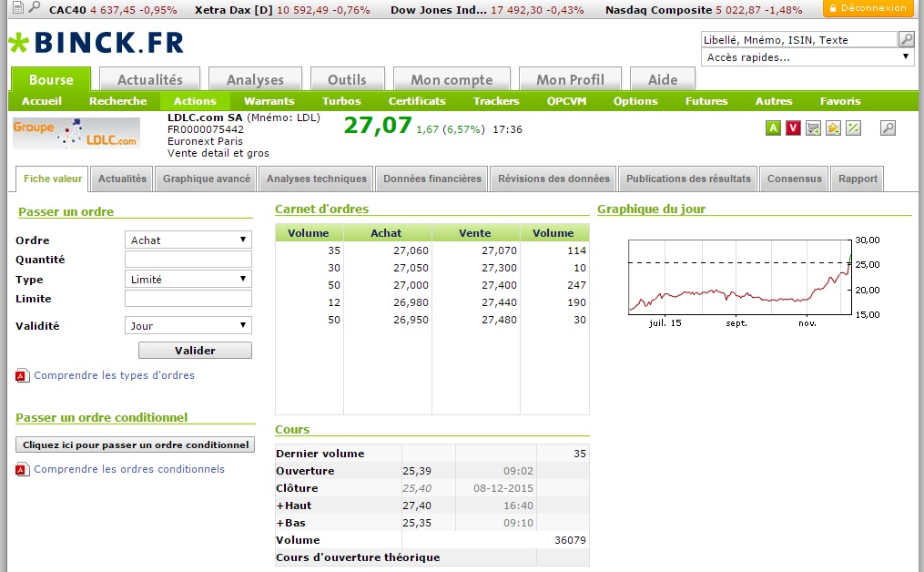Click the conditional order button

pyautogui.click(x=136, y=444)
